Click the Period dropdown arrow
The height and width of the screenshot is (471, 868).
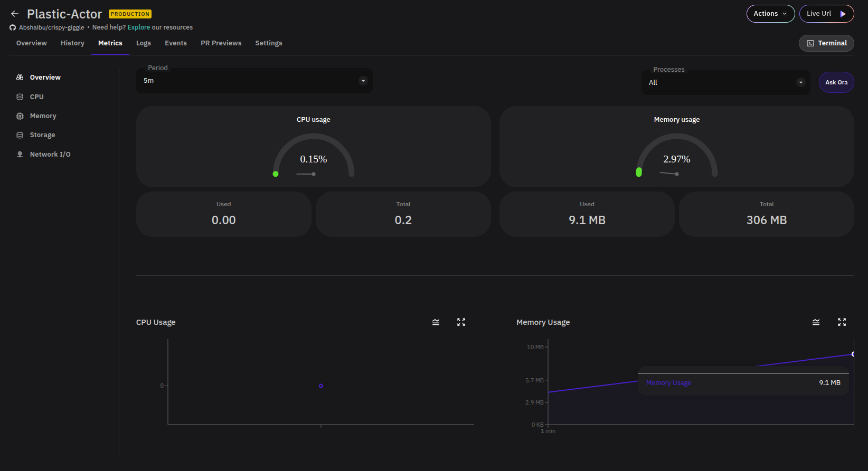pos(363,81)
